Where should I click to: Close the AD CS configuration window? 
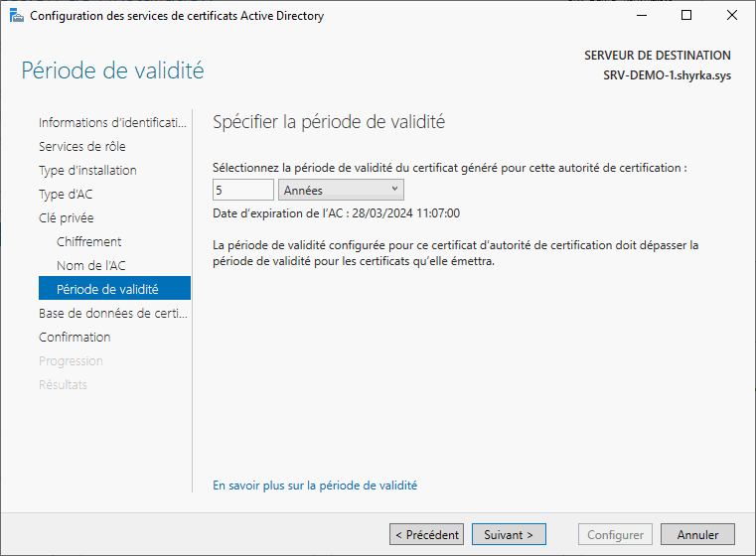click(x=732, y=16)
